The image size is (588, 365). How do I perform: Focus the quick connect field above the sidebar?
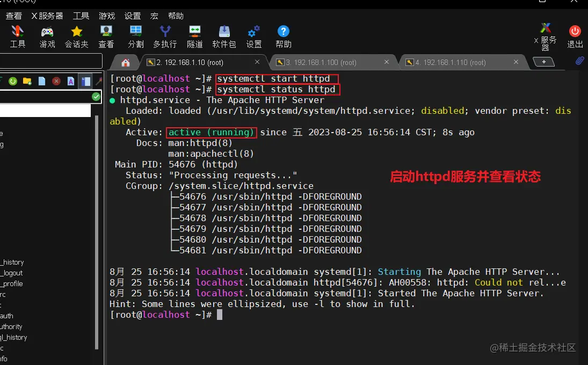tap(51, 61)
